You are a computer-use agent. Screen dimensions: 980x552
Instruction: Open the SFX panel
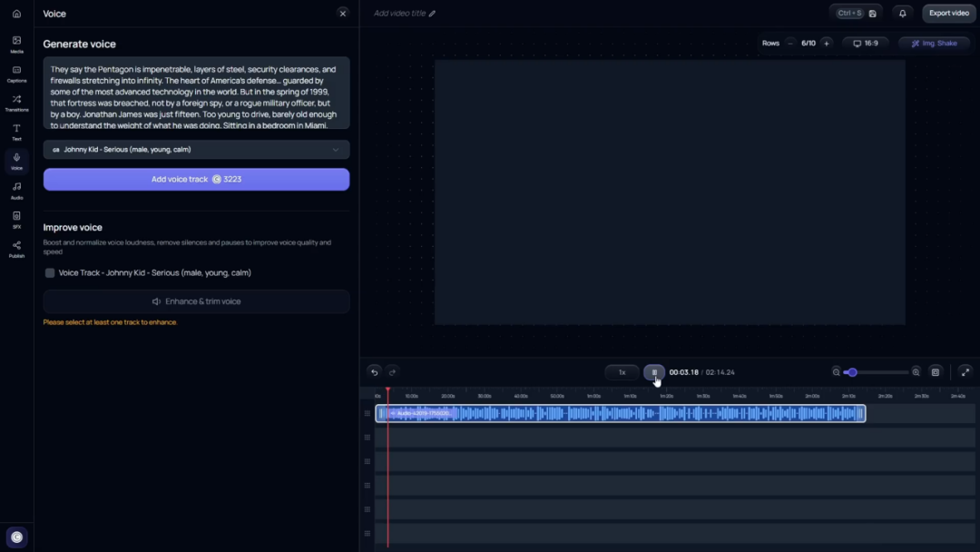click(x=17, y=220)
